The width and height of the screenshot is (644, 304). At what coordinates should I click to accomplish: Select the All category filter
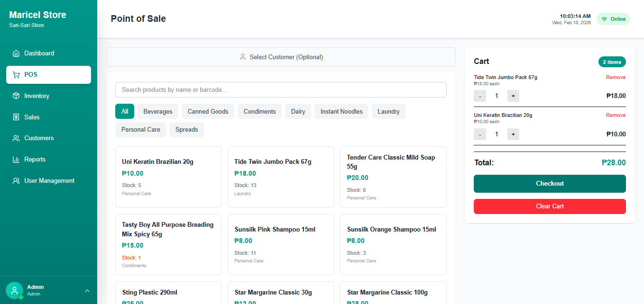pyautogui.click(x=125, y=112)
